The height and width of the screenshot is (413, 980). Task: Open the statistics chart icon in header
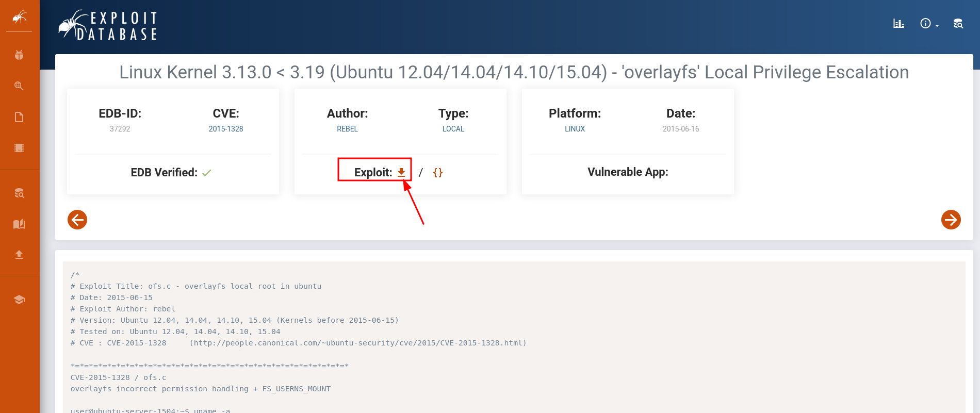pos(899,23)
